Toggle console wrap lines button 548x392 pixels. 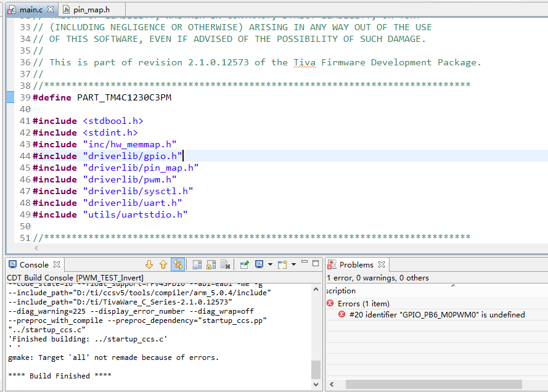tap(178, 264)
